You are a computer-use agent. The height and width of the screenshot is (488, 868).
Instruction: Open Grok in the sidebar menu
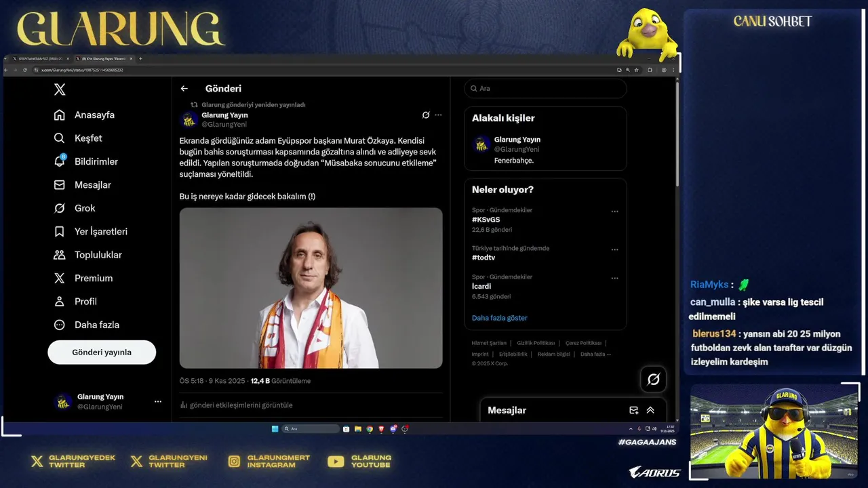(x=75, y=208)
